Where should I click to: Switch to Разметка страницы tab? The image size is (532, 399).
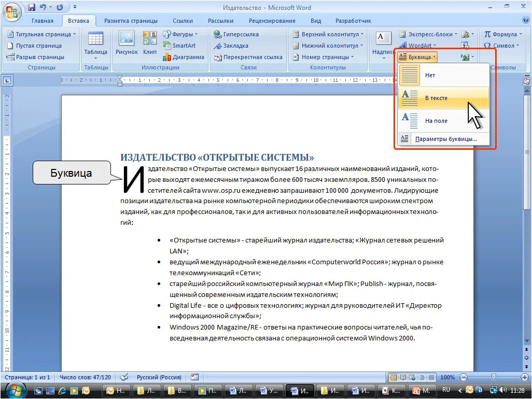[131, 21]
